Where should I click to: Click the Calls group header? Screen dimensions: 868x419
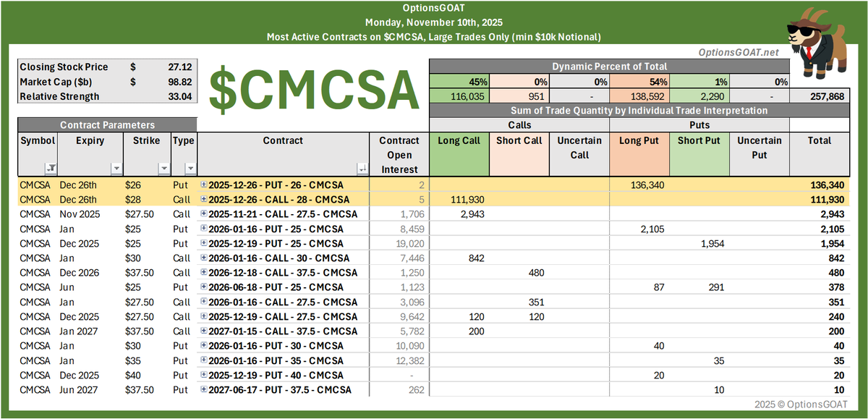click(x=519, y=125)
